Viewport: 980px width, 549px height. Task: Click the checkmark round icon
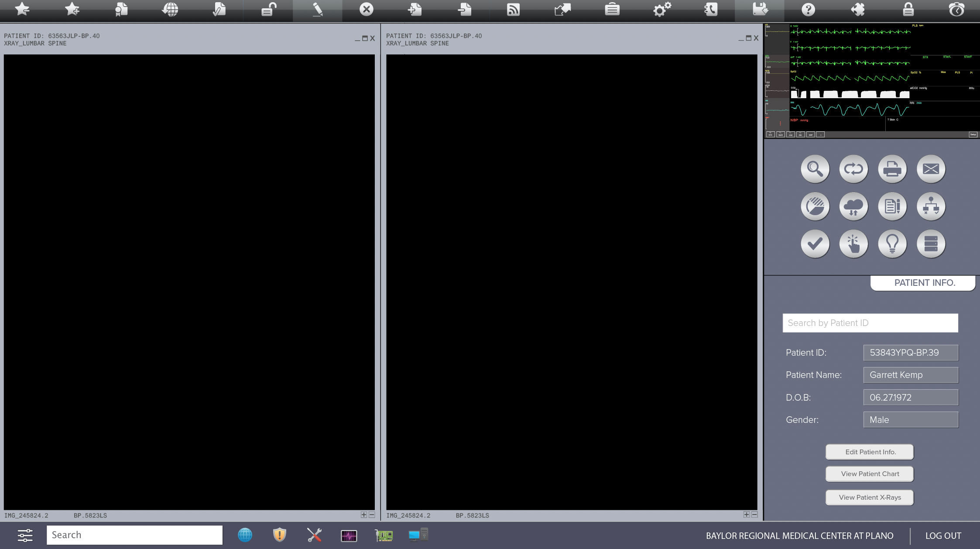pyautogui.click(x=815, y=244)
